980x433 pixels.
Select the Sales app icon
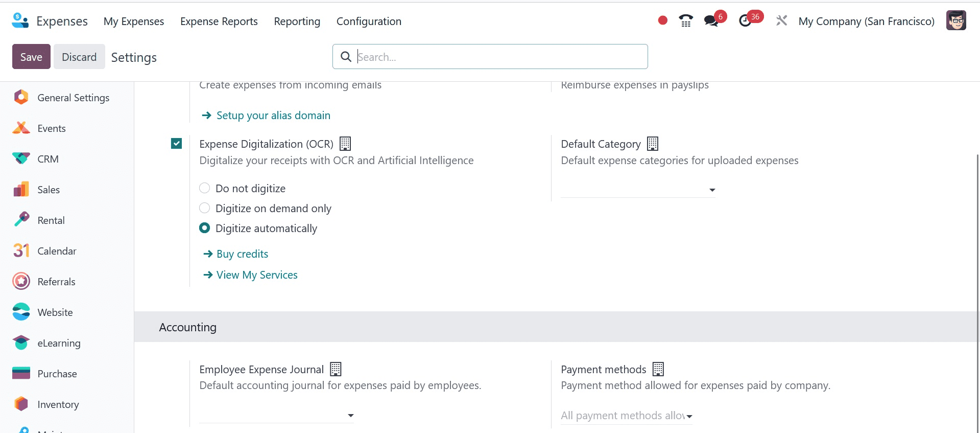click(21, 189)
